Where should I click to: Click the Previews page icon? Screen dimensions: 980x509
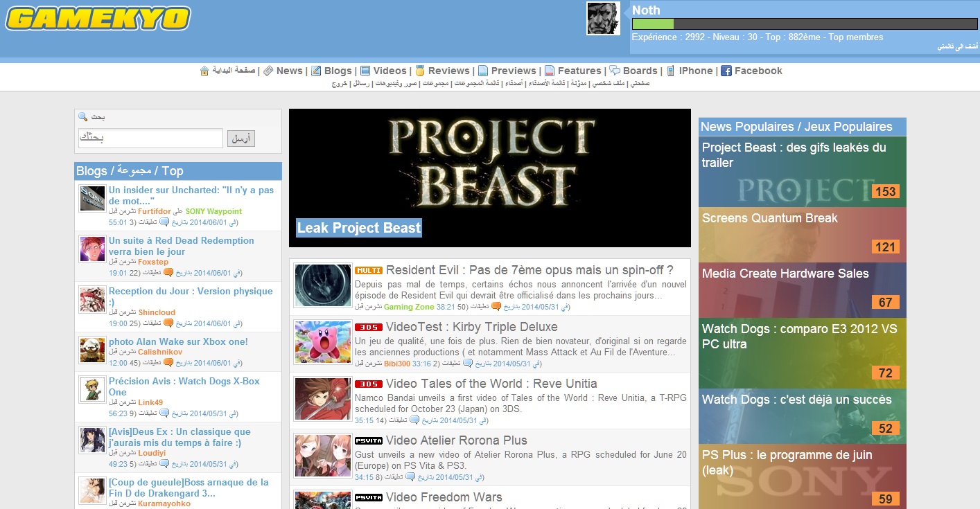point(483,71)
